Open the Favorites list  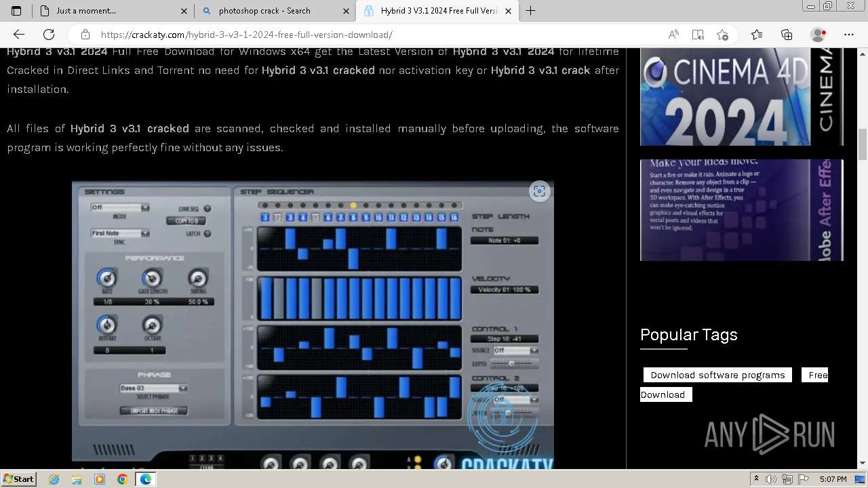click(x=757, y=35)
